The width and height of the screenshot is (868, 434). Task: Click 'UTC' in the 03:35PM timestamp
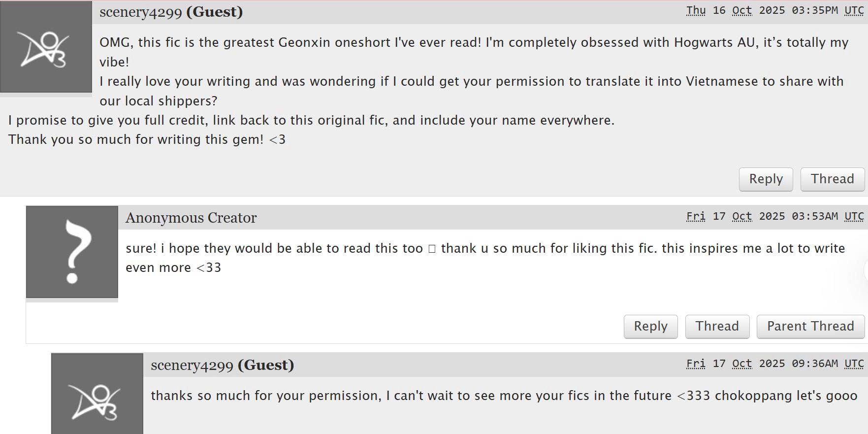point(854,10)
